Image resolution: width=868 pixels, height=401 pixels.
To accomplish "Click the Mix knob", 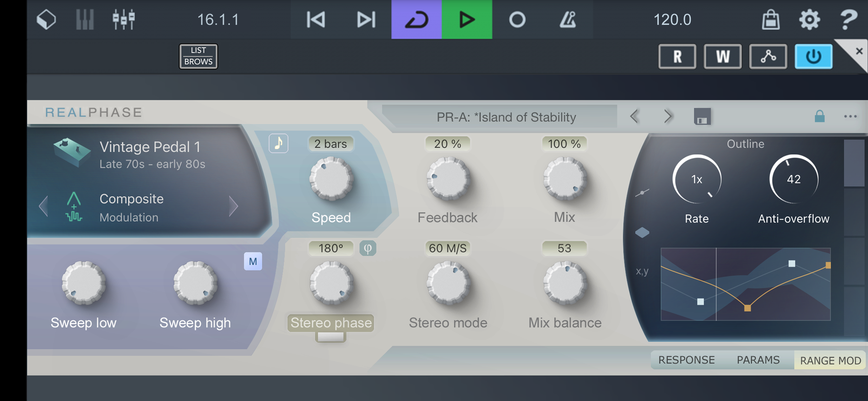I will point(565,179).
